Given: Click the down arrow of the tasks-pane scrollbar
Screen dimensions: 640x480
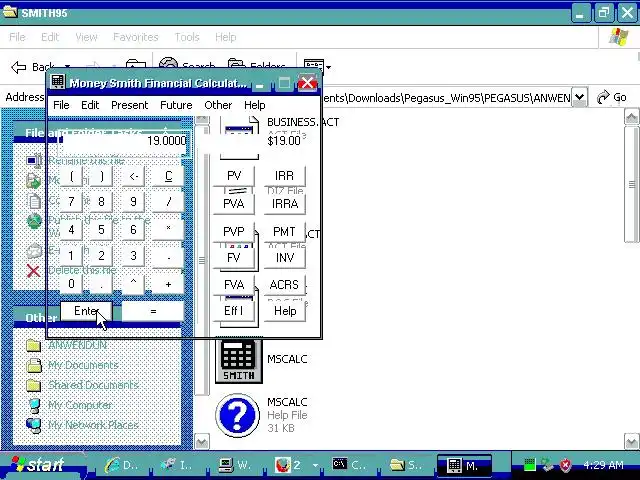Looking at the screenshot, I should click(x=202, y=442).
